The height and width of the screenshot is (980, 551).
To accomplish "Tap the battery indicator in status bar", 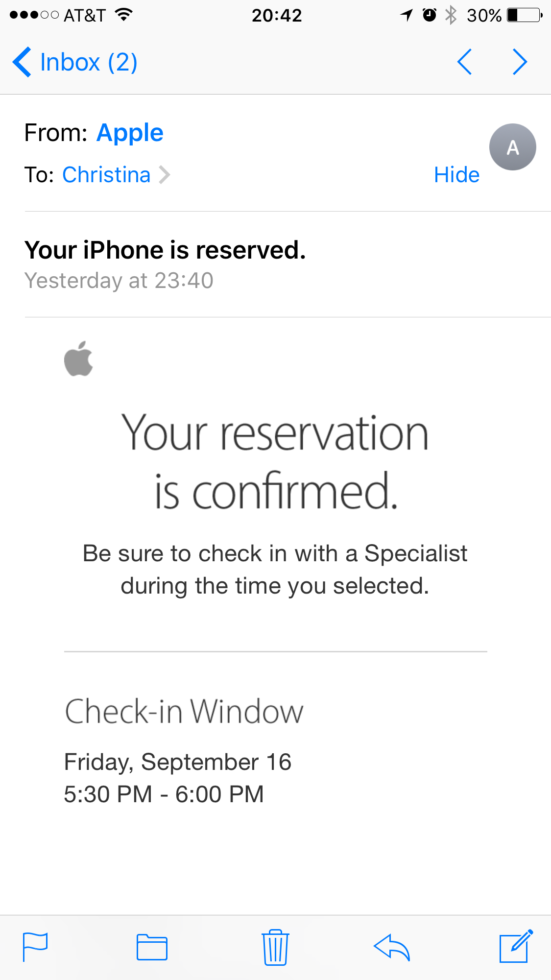I will [x=525, y=15].
